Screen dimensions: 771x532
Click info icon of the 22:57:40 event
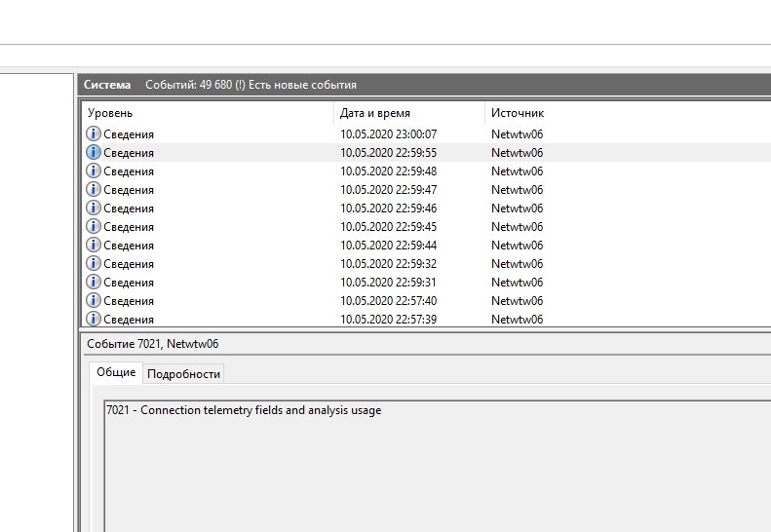click(x=93, y=300)
